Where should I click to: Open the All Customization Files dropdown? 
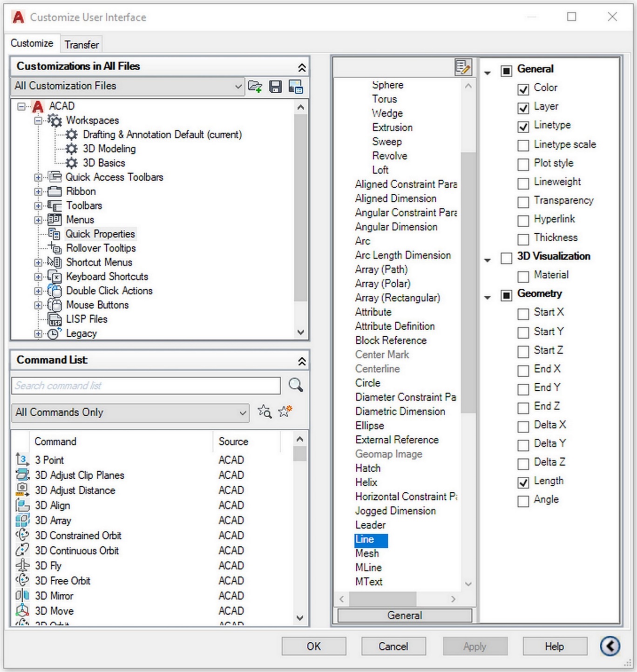click(128, 86)
